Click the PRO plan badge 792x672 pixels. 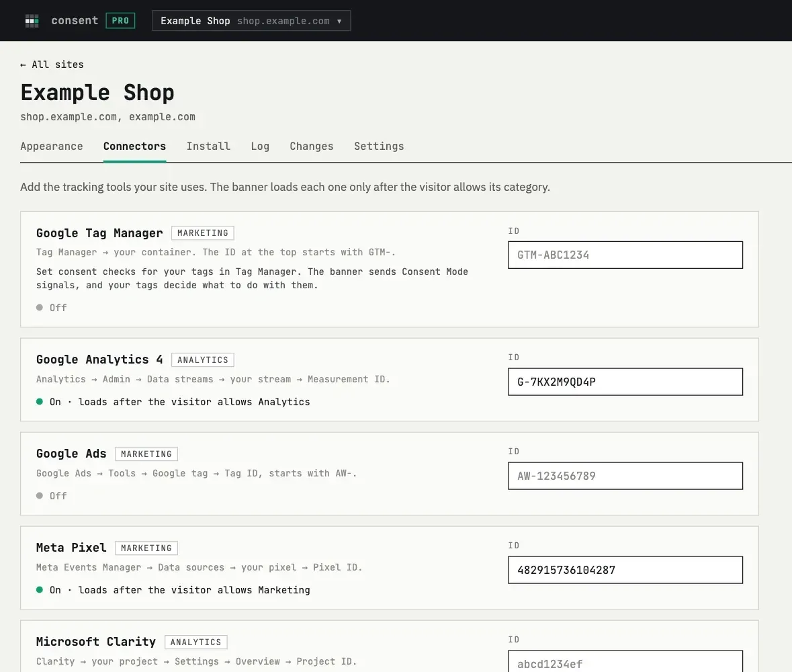click(120, 21)
